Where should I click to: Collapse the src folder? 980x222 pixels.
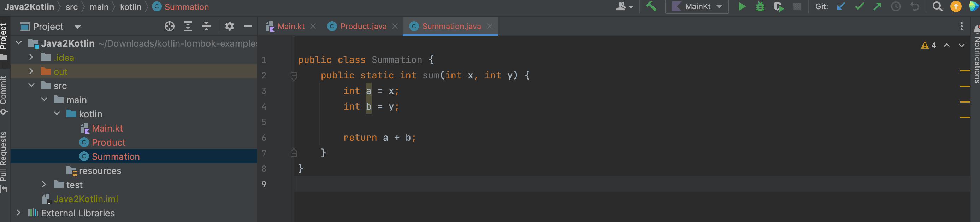tap(31, 85)
